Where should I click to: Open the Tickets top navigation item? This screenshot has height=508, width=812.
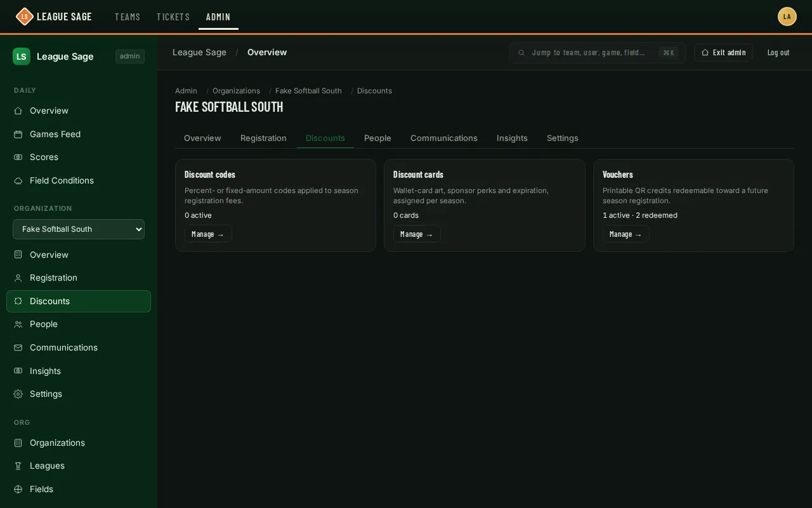[173, 17]
